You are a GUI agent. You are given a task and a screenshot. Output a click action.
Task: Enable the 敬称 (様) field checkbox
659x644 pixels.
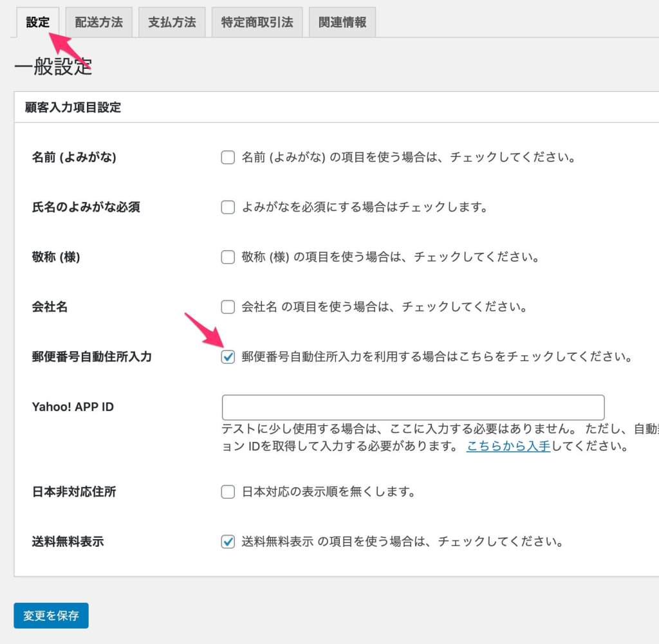228,257
